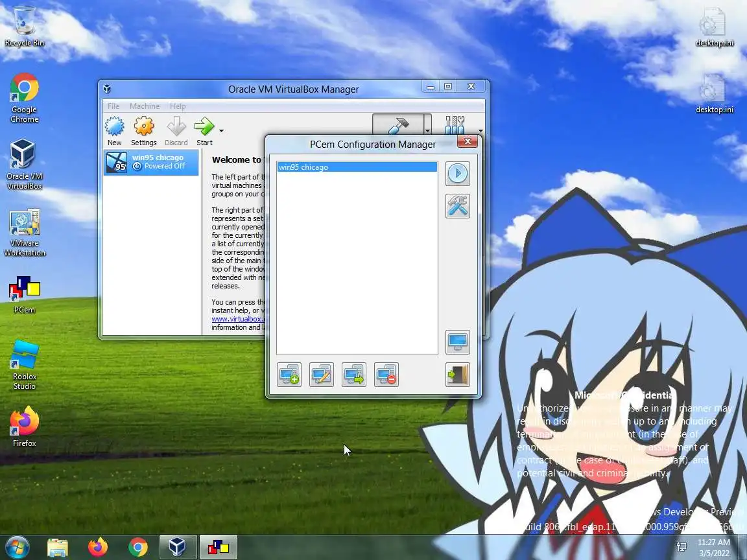This screenshot has height=560, width=747.
Task: Click New in VirtualBox toolbar
Action: 114,132
